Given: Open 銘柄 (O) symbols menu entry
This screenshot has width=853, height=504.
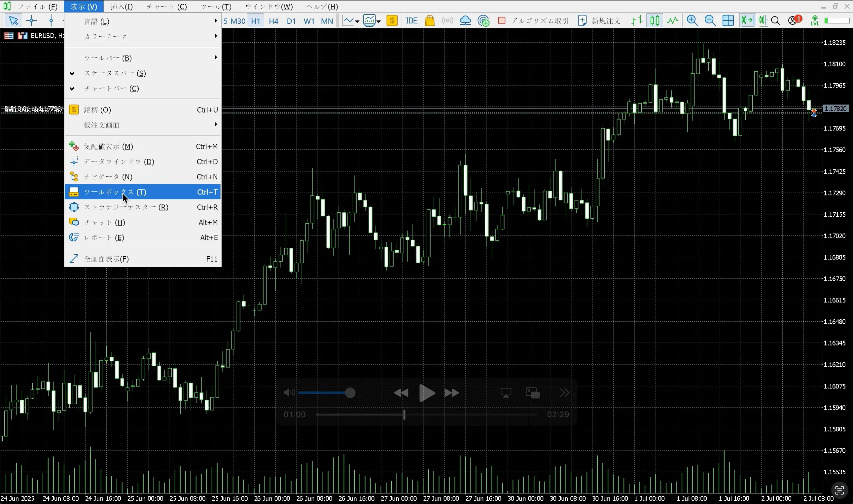Looking at the screenshot, I should (x=143, y=110).
